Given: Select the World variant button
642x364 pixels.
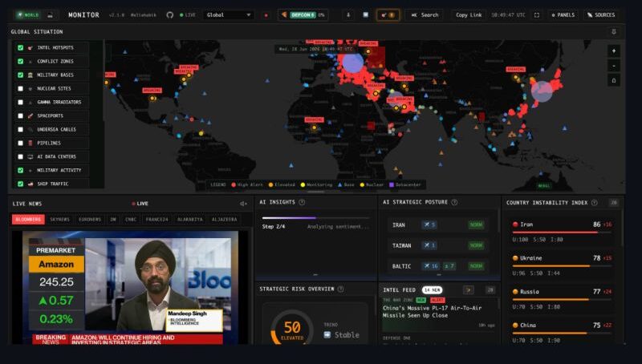Looking at the screenshot, I should point(28,15).
